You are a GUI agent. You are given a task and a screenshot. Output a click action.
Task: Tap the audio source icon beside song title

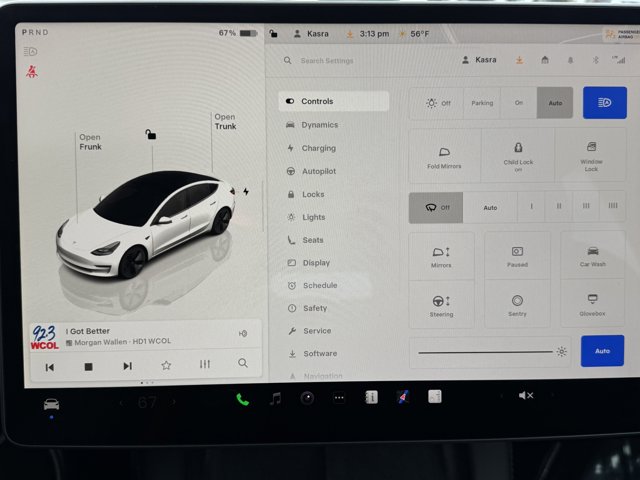pos(243,333)
